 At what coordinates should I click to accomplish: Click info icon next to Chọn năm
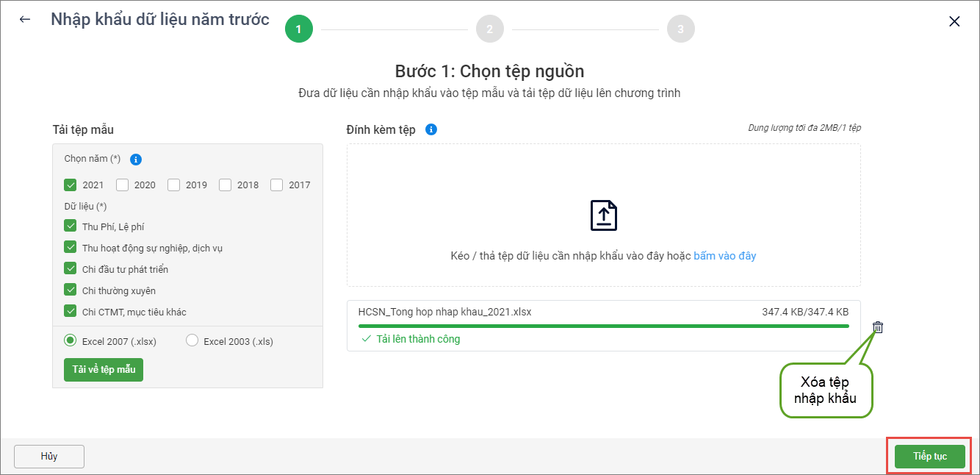[135, 159]
